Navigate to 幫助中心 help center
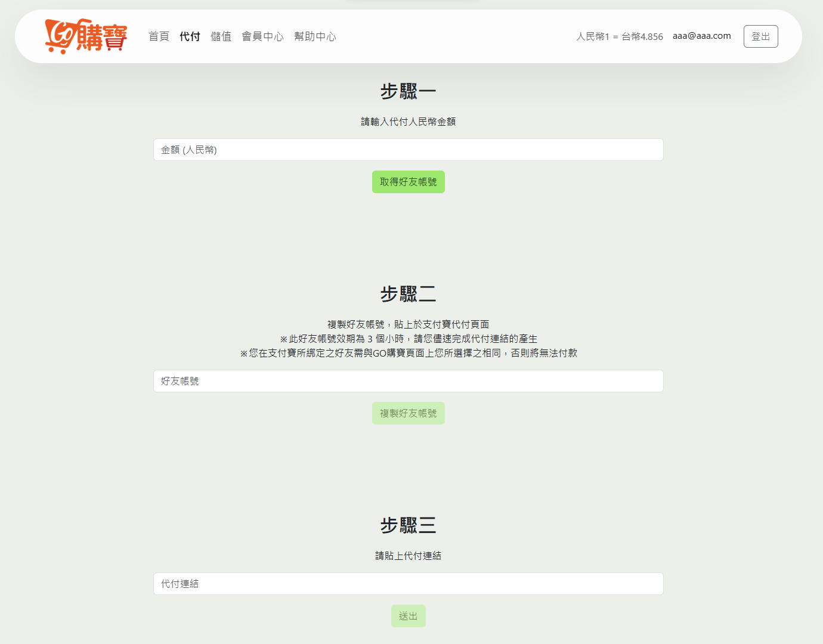 (x=315, y=36)
